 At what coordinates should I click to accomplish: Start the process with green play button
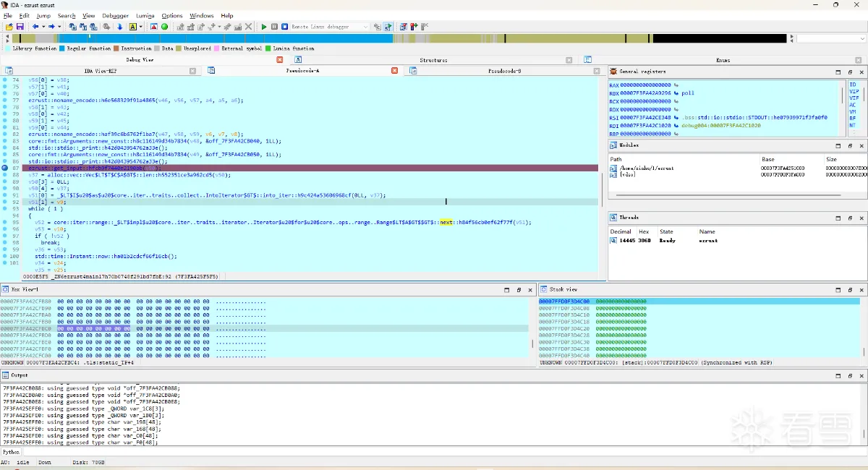(264, 27)
